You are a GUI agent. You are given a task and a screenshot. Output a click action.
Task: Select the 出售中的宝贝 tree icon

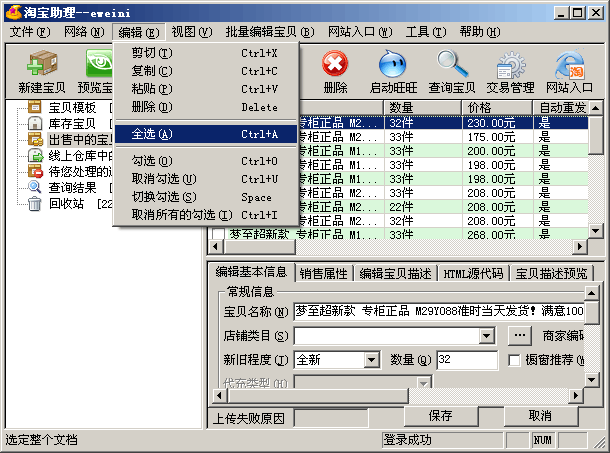[35, 139]
